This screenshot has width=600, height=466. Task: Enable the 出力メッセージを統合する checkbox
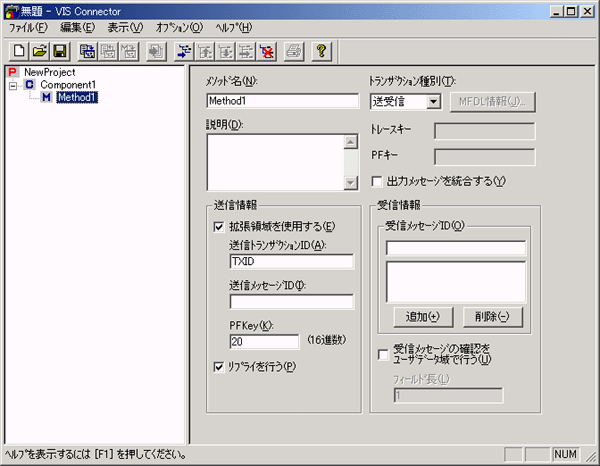pos(377,181)
